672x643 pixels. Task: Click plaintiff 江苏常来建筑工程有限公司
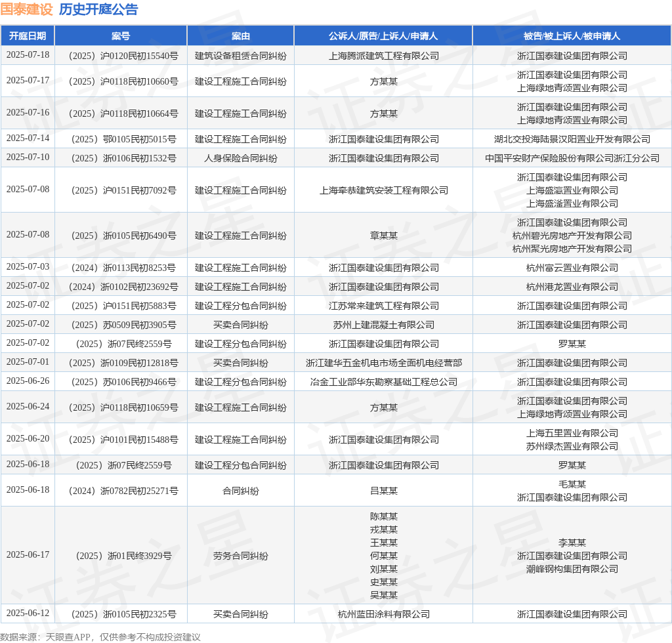tap(383, 306)
